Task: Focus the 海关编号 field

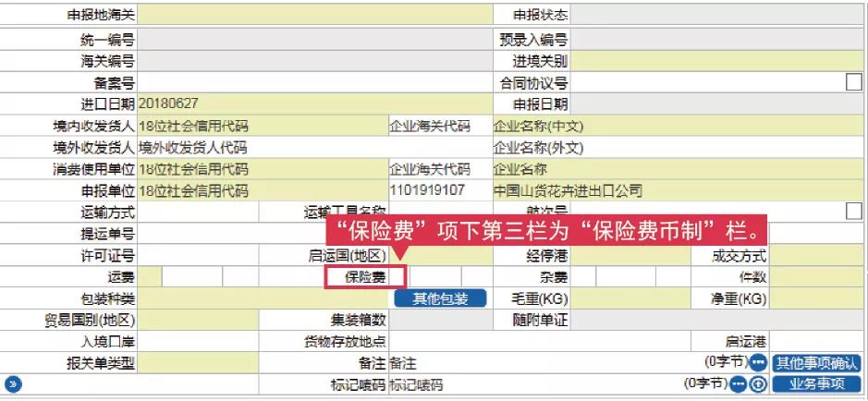Action: [x=315, y=61]
